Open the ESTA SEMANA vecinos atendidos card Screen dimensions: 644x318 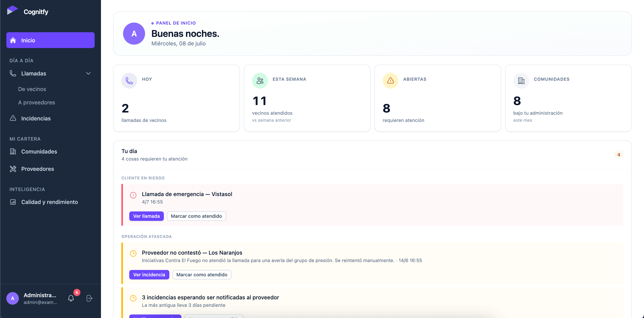tap(307, 98)
